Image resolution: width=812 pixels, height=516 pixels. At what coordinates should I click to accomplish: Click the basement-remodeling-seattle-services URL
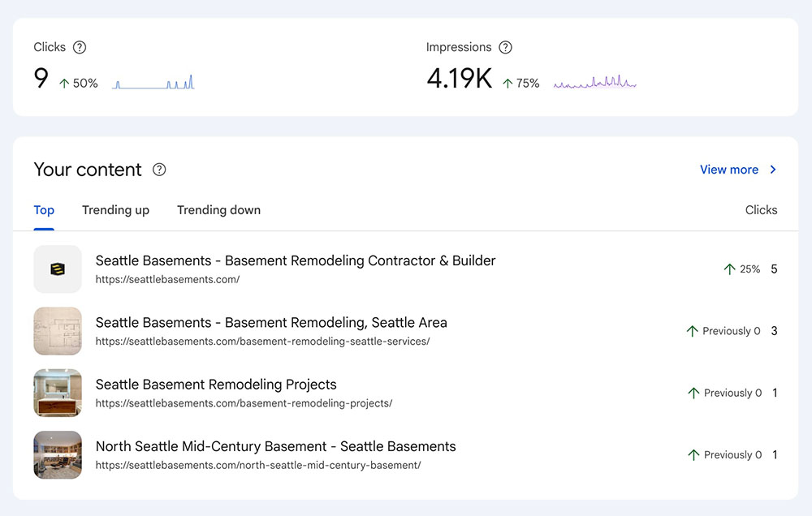tap(262, 342)
